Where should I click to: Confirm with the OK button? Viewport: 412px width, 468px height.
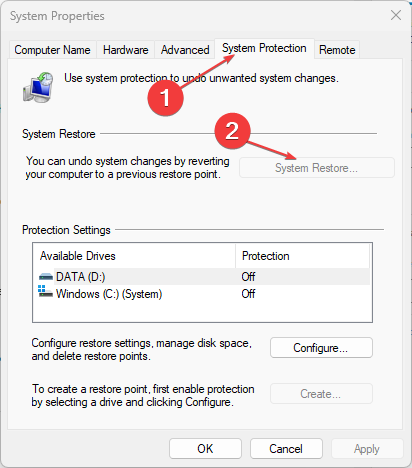[205, 449]
